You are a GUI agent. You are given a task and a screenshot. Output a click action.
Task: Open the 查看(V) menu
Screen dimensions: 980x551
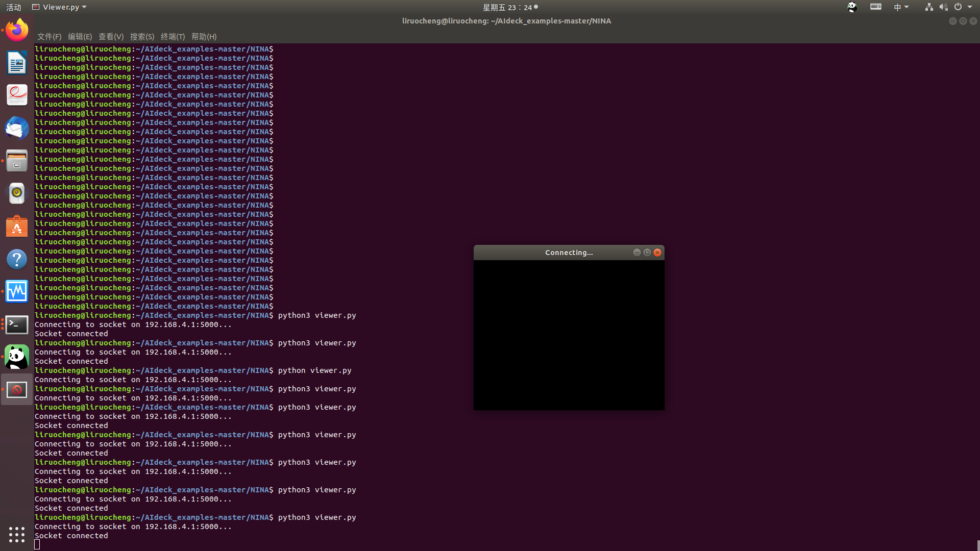[111, 37]
